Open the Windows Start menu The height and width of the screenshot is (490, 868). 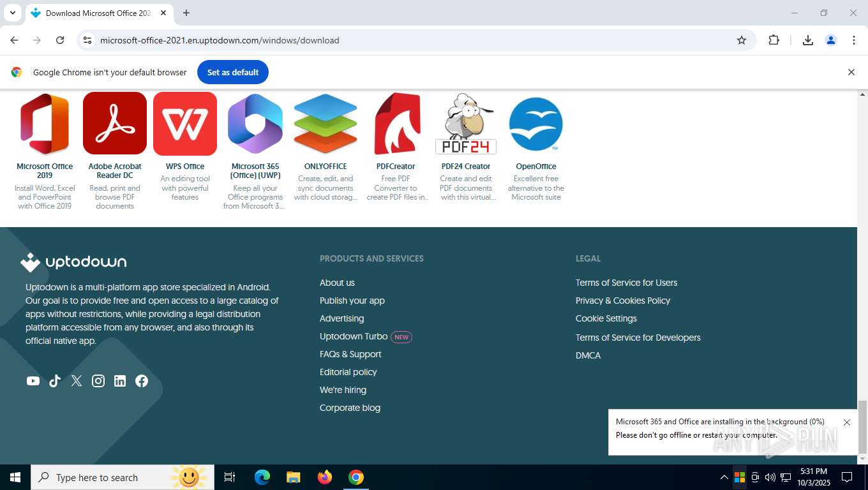(15, 477)
